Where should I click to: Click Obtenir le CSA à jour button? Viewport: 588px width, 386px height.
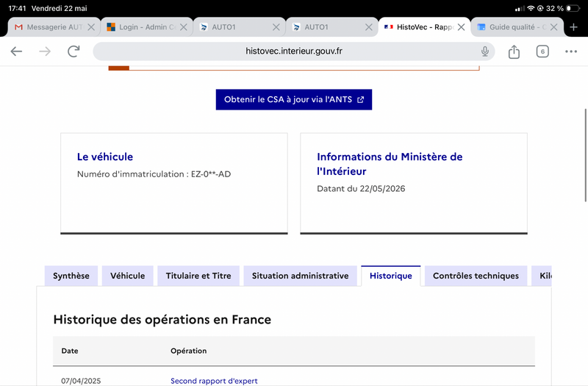(294, 99)
